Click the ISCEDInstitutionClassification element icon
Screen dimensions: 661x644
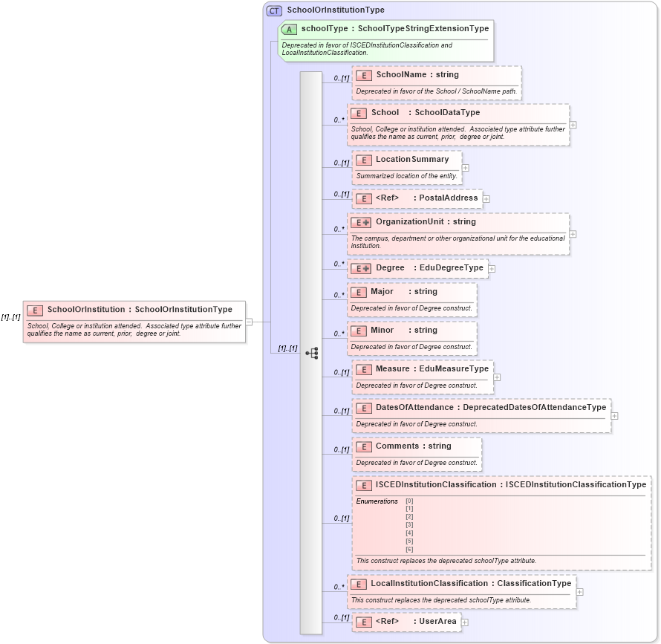pos(363,485)
